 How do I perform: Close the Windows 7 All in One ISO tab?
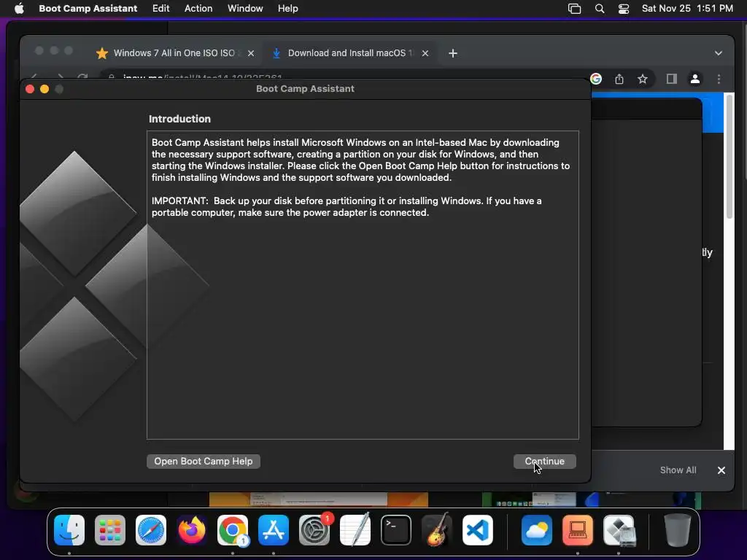[x=251, y=53]
